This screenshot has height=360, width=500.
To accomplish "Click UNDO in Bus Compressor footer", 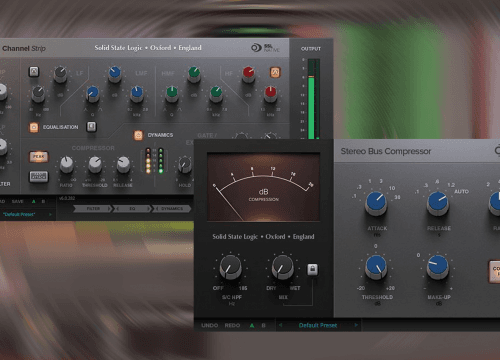I will tap(210, 325).
